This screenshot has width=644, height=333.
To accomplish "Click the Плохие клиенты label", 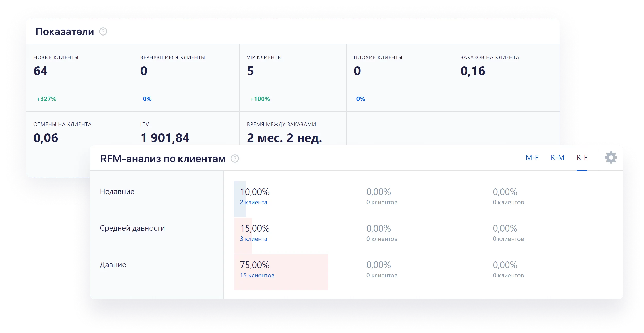I will click(x=378, y=57).
